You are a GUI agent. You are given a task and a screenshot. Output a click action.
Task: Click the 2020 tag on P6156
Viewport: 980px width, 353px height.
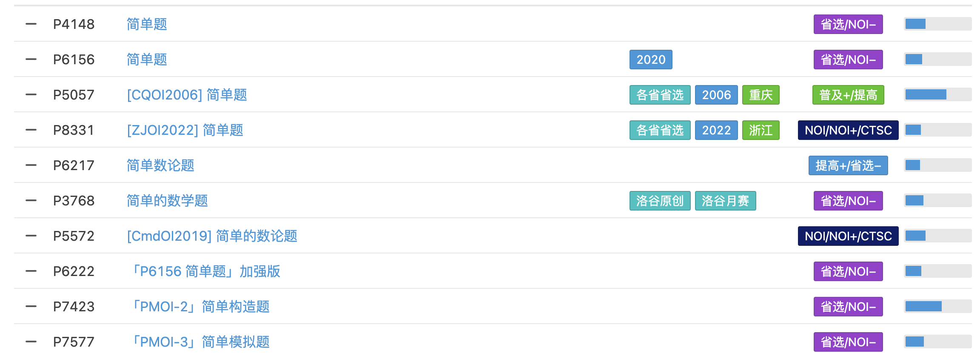click(650, 60)
